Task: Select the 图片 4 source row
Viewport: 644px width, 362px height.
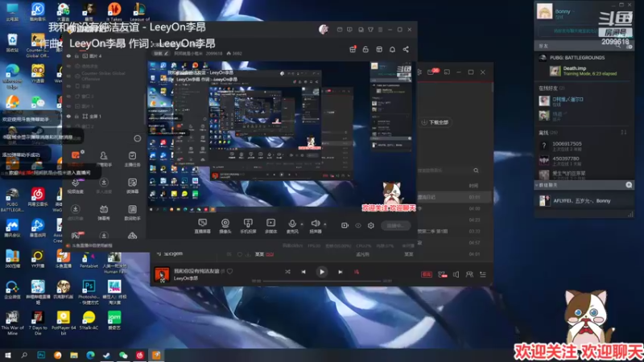Action: pyautogui.click(x=105, y=56)
